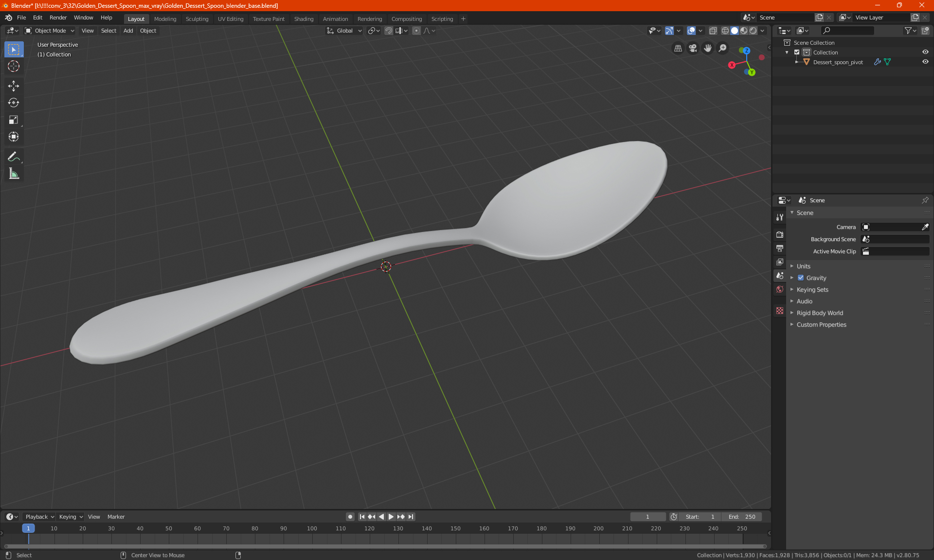Uncheck the Collection exclude checkbox in Outliner

(x=797, y=52)
